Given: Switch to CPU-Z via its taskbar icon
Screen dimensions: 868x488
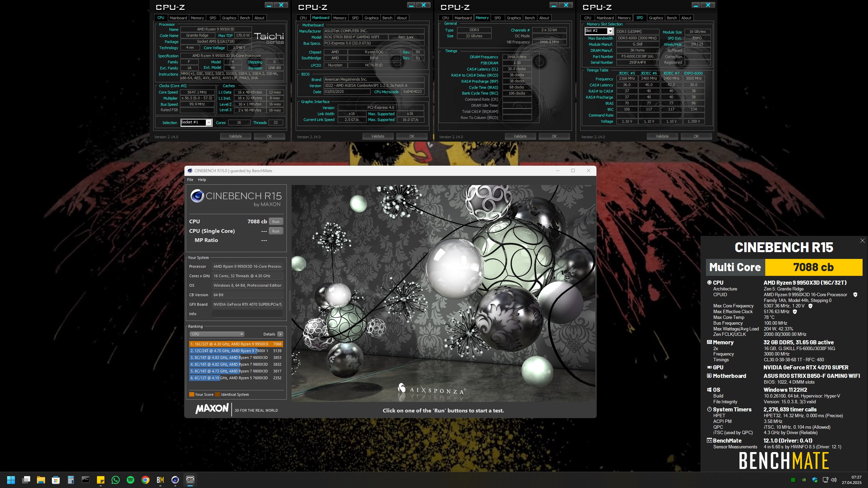Looking at the screenshot, I should click(x=190, y=480).
